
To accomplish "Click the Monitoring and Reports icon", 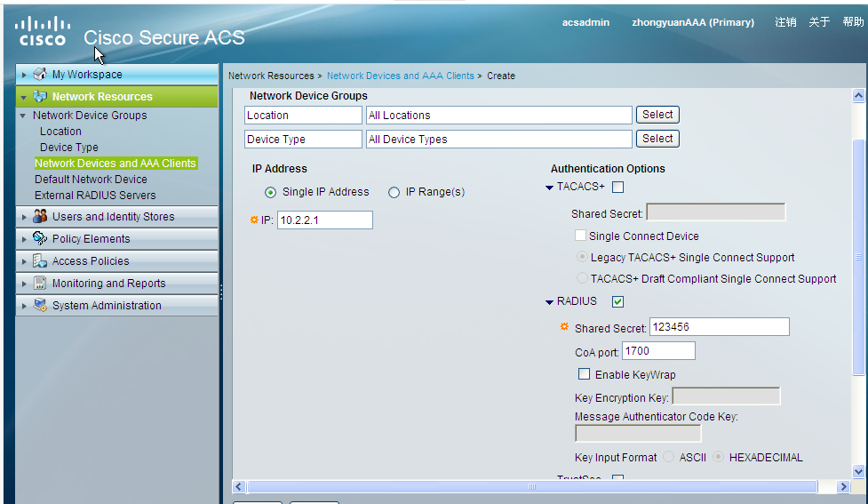I will 40,283.
